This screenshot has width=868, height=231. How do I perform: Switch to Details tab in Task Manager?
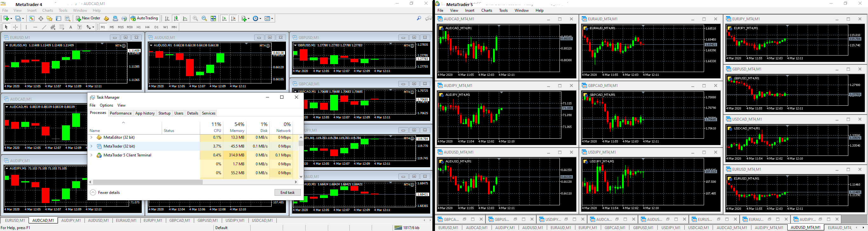click(193, 113)
